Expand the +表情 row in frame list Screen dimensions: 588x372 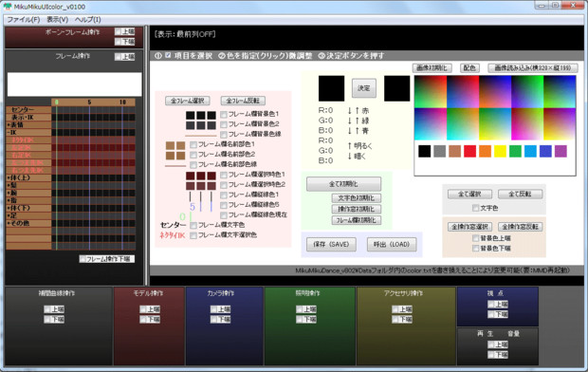pos(28,125)
